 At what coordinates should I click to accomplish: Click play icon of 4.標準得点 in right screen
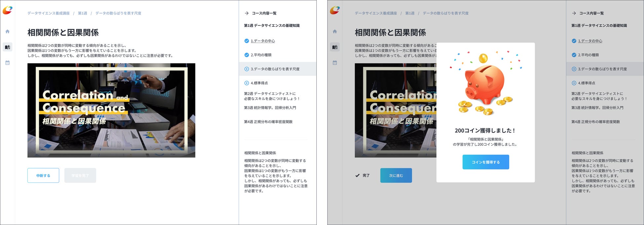(x=574, y=83)
